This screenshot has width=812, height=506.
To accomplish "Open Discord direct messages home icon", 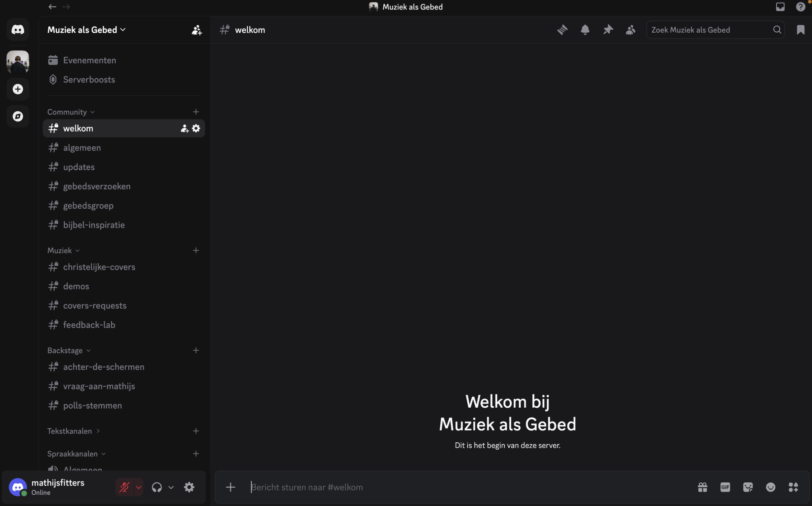I will coord(18,30).
